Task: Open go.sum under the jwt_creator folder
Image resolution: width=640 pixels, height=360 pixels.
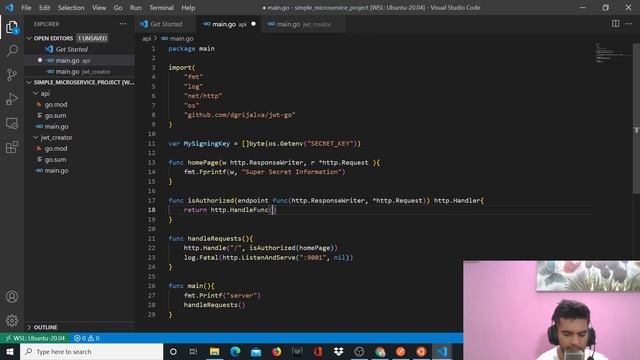Action: 80,160
